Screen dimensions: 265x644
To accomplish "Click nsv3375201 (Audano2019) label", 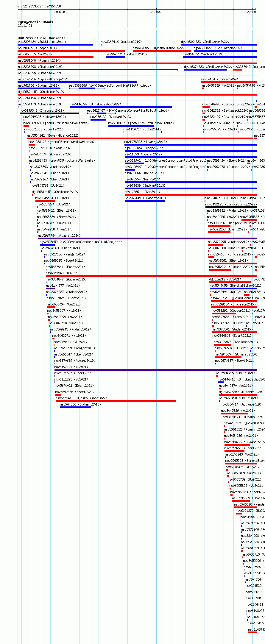I will click(x=232, y=329).
